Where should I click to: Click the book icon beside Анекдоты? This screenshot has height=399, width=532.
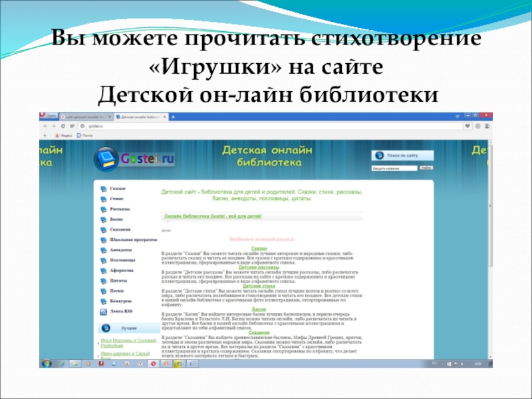tap(104, 251)
